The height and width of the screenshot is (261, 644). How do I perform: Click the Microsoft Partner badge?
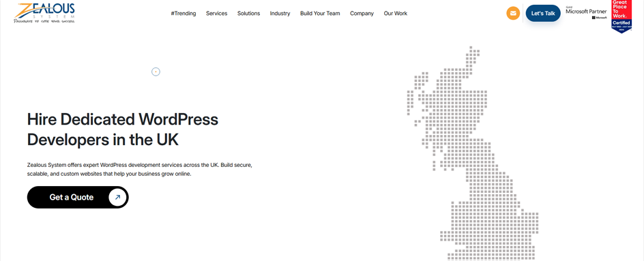coord(586,13)
